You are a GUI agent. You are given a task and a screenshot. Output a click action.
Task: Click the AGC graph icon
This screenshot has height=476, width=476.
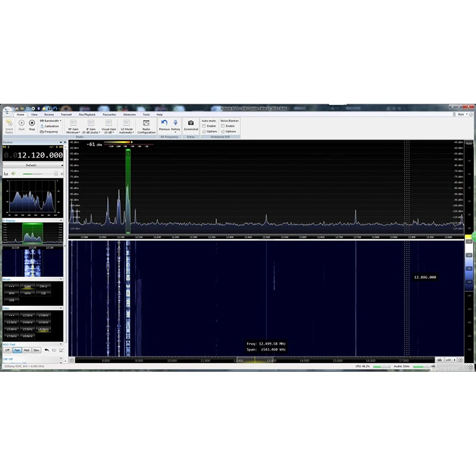pyautogui.click(x=61, y=350)
